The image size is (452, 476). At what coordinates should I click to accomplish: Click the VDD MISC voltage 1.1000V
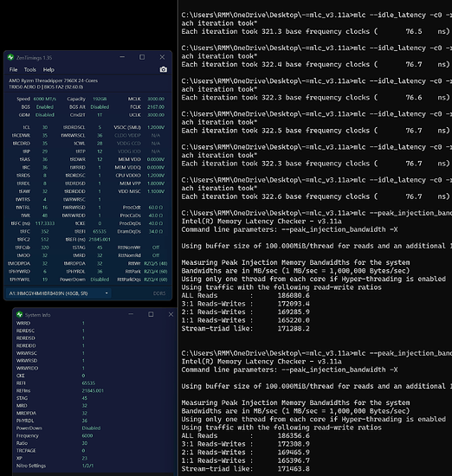coord(156,191)
